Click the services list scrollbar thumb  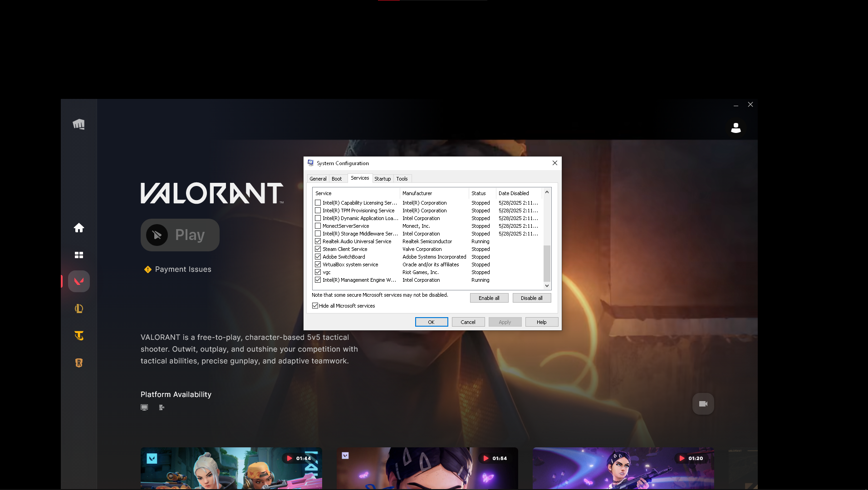click(x=547, y=264)
